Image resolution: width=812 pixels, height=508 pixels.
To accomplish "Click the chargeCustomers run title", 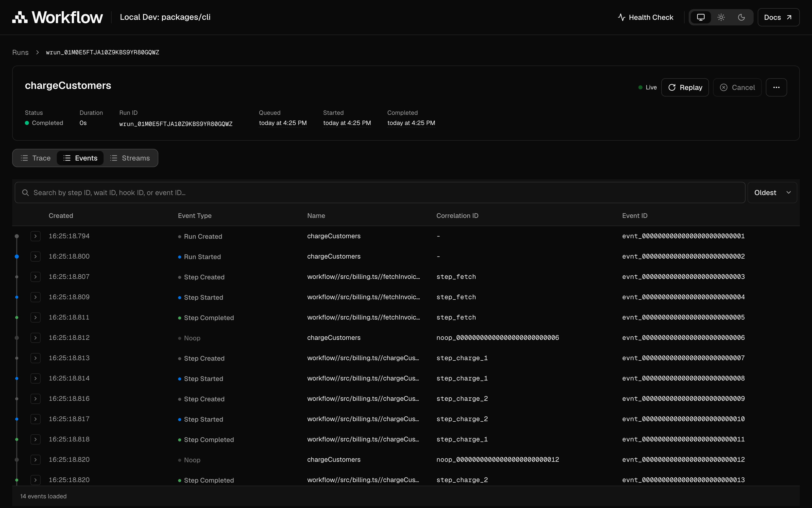I will (68, 86).
